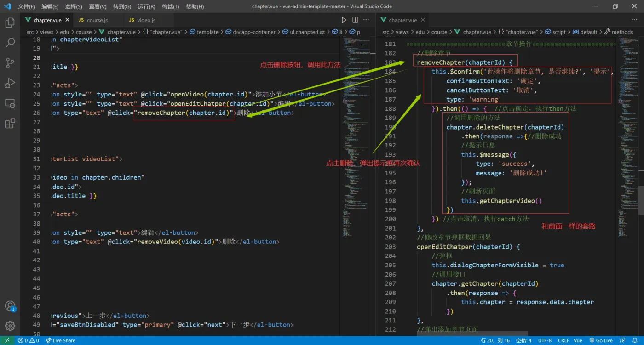Click line number 183 in right editor
This screenshot has width=644, height=345.
[x=390, y=62]
